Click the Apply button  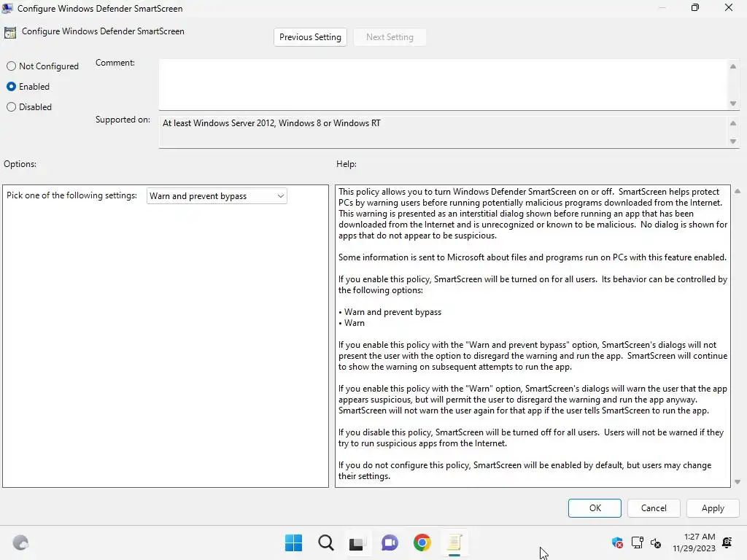coord(713,508)
